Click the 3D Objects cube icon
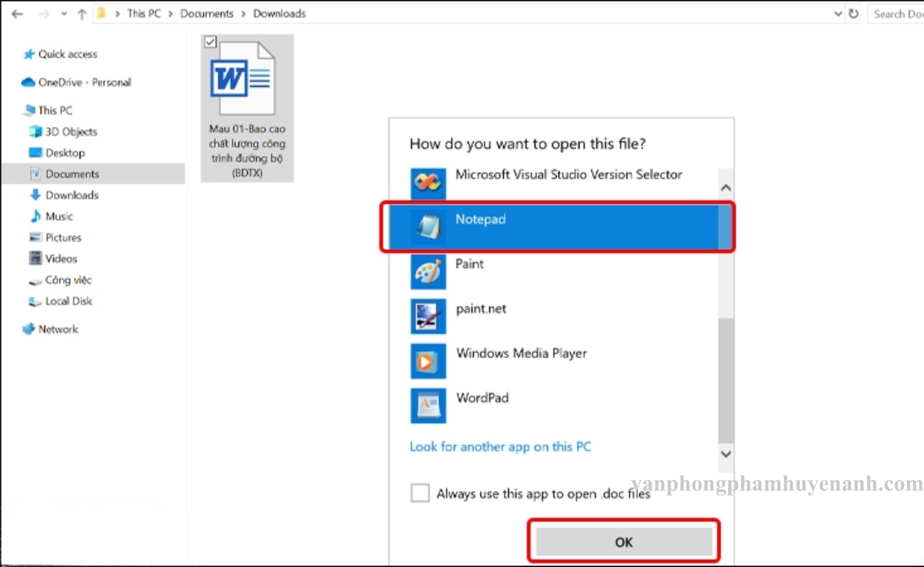Image resolution: width=924 pixels, height=567 pixels. click(x=36, y=132)
